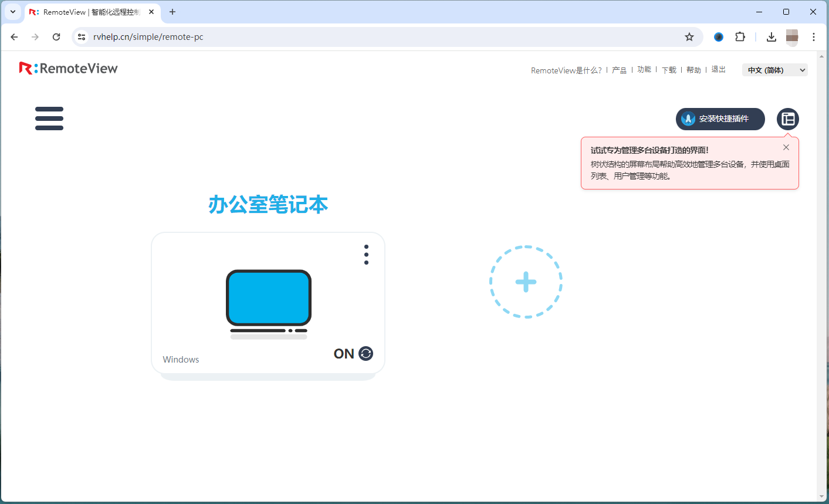Open the 中文 (简体) language dropdown
The image size is (829, 504).
775,70
